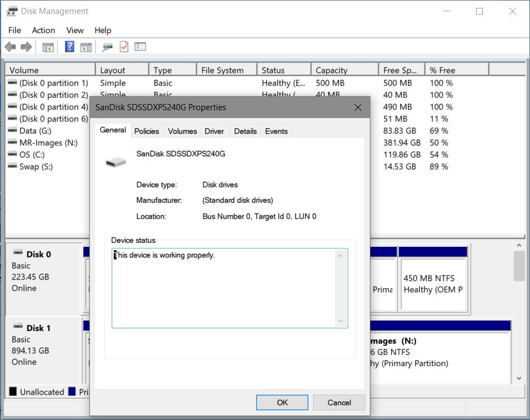Sort by the Type column header
This screenshot has height=420, width=530.
(x=173, y=70)
